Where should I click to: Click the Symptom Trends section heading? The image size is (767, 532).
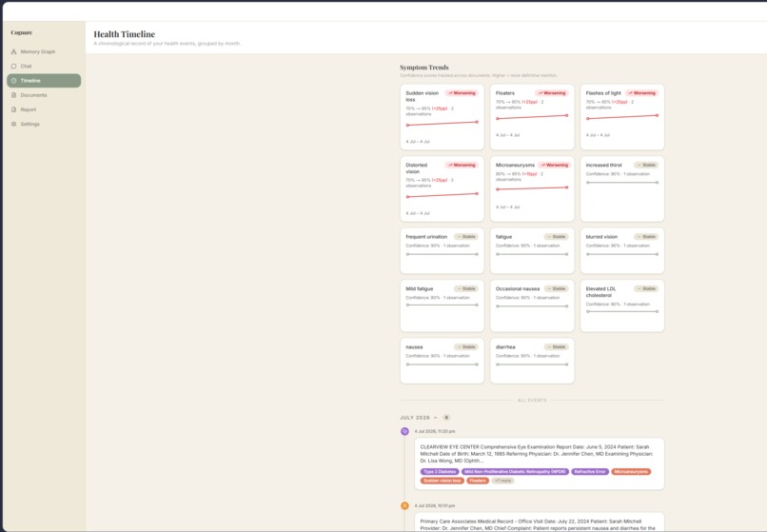[424, 68]
